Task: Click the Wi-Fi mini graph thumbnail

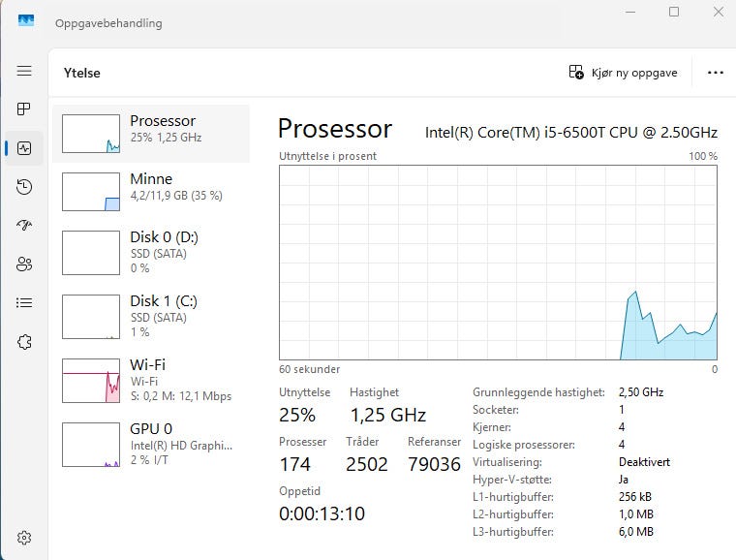Action: coord(91,381)
